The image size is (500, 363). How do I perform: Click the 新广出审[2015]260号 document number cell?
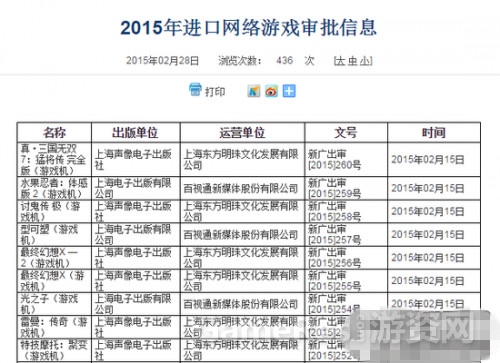click(x=346, y=159)
